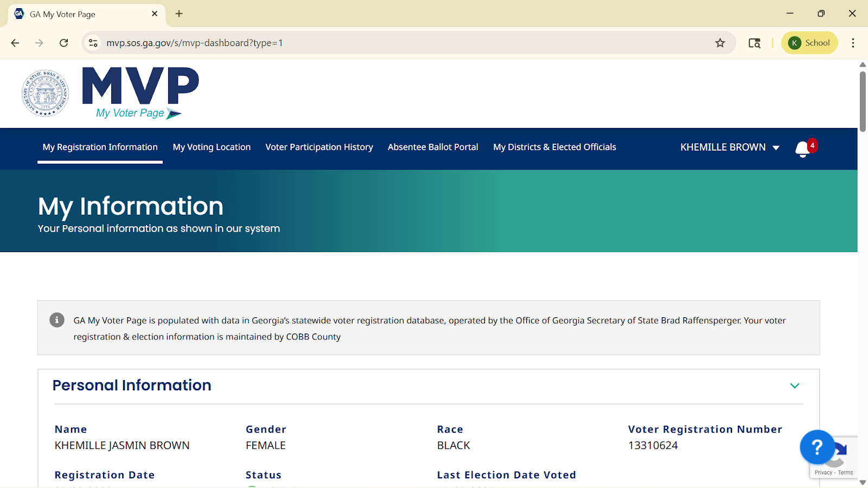
Task: Click the MVP My Voter Page logo
Action: point(140,93)
